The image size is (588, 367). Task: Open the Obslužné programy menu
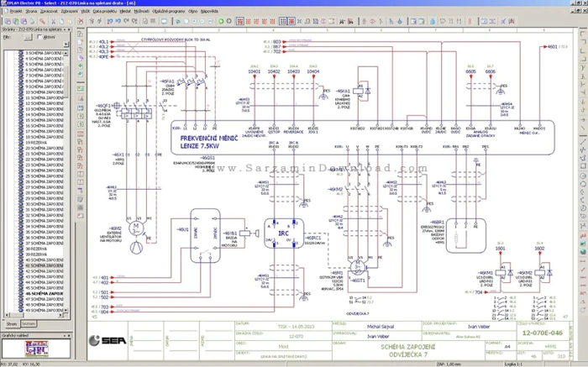tap(169, 11)
